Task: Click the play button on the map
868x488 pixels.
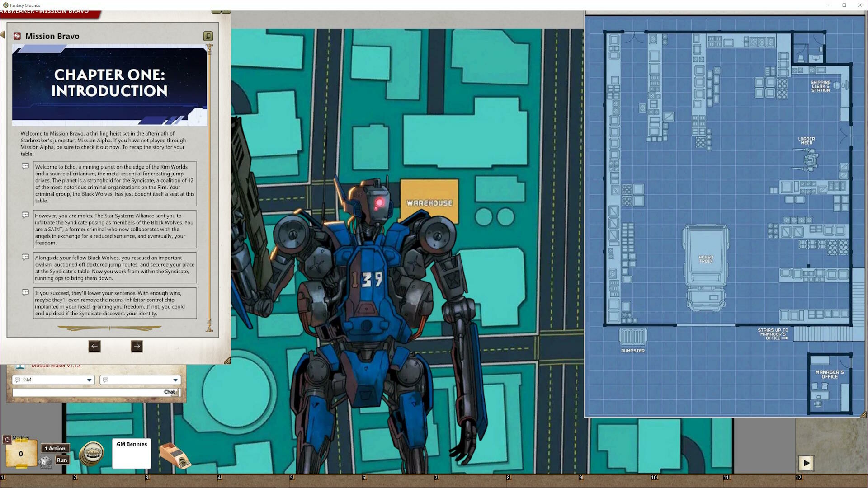Action: click(x=806, y=463)
